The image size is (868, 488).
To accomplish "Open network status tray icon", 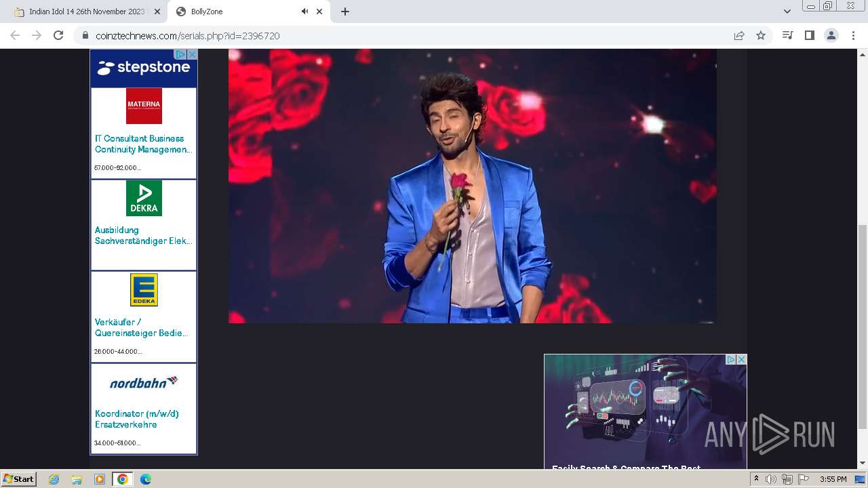I will click(x=787, y=479).
